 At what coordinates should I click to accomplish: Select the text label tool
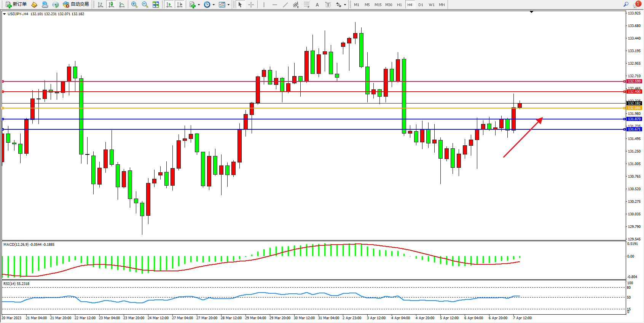tap(317, 5)
